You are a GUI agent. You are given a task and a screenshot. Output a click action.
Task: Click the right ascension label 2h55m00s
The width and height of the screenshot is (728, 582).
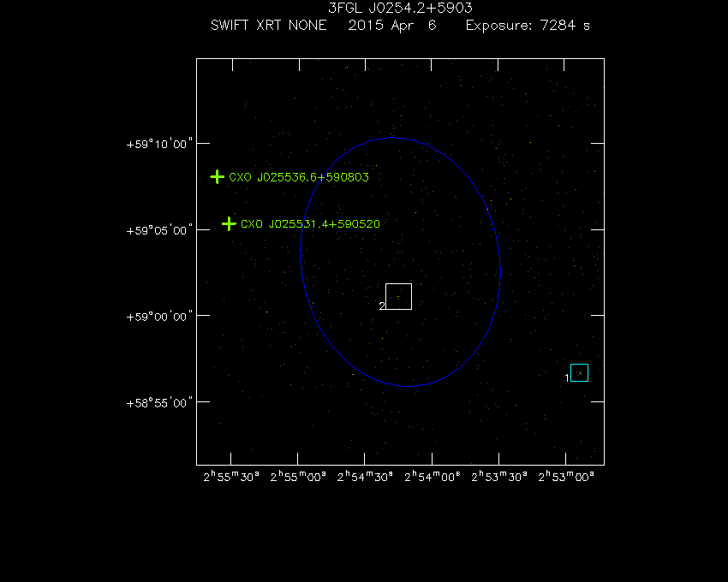click(298, 477)
